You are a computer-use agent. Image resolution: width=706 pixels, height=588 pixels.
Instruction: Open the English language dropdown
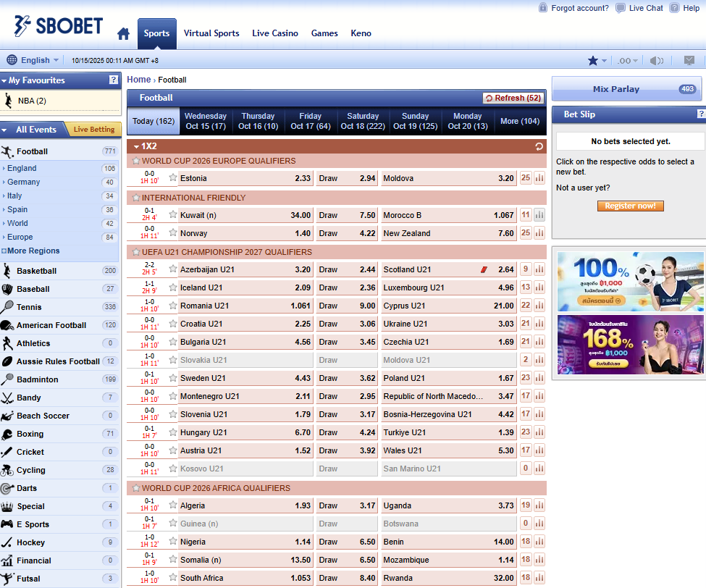pyautogui.click(x=33, y=61)
